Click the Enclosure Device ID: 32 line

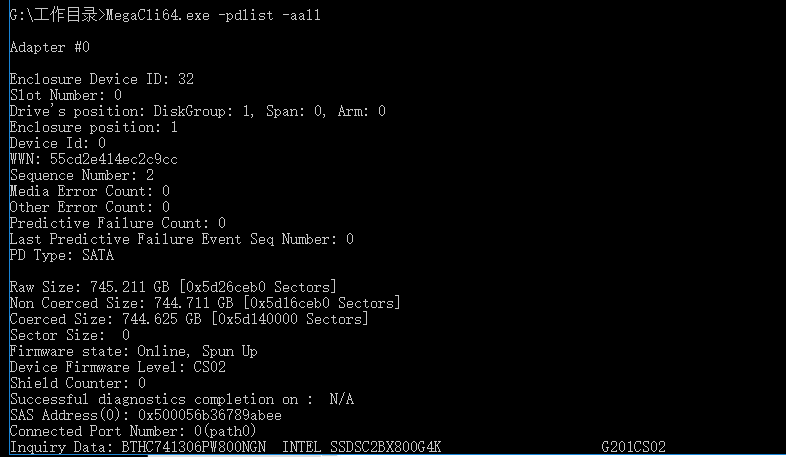102,79
